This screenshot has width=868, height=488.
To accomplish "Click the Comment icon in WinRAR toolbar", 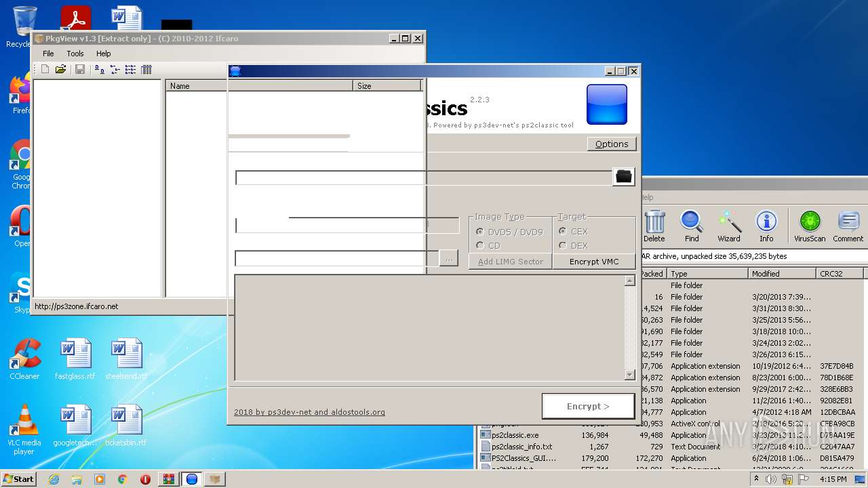I will (x=848, y=226).
